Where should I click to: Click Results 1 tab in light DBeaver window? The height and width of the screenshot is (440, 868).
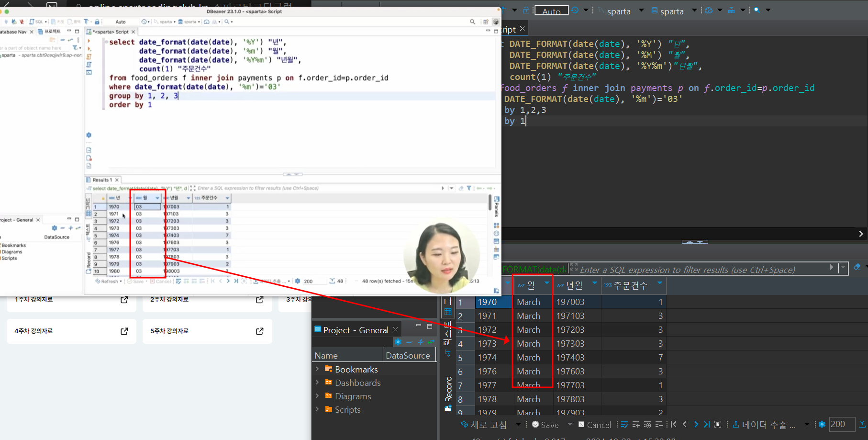click(102, 180)
